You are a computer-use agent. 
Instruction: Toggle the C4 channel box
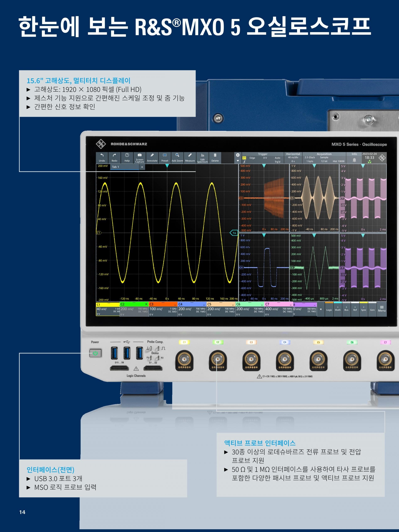coord(192,309)
